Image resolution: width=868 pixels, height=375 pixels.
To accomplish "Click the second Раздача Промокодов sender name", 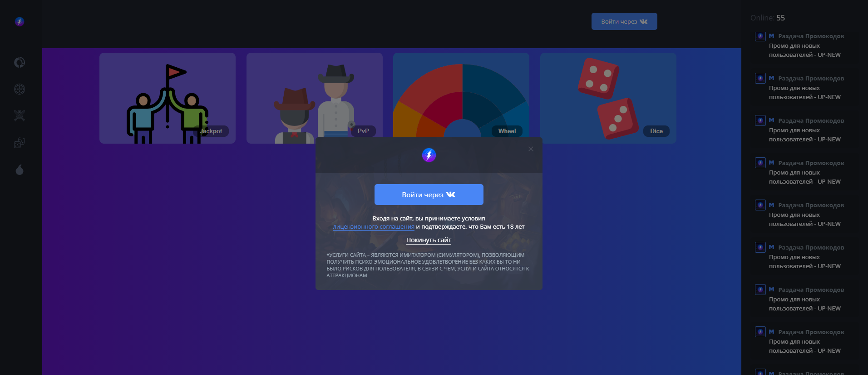I will tap(811, 79).
